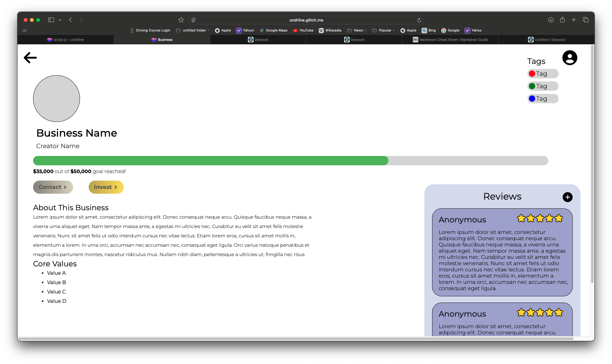Select the red Tag chip
The width and height of the screenshot is (612, 364).
coord(543,74)
